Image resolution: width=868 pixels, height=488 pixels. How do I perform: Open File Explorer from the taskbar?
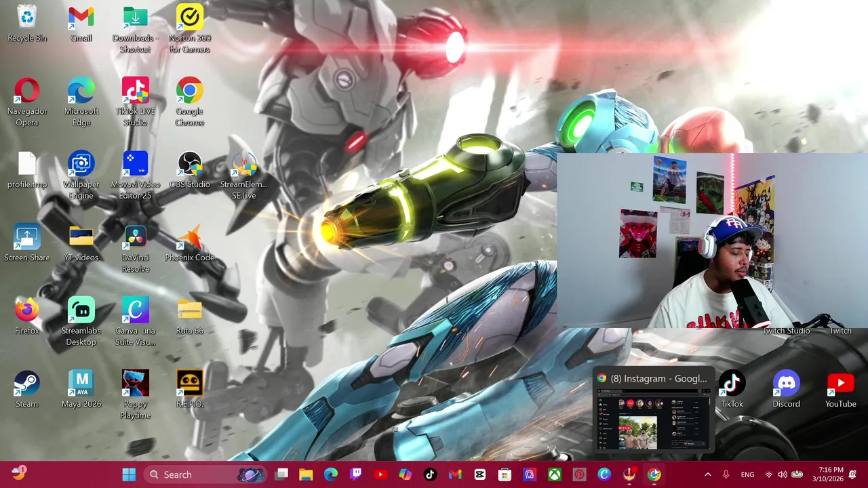pyautogui.click(x=306, y=474)
